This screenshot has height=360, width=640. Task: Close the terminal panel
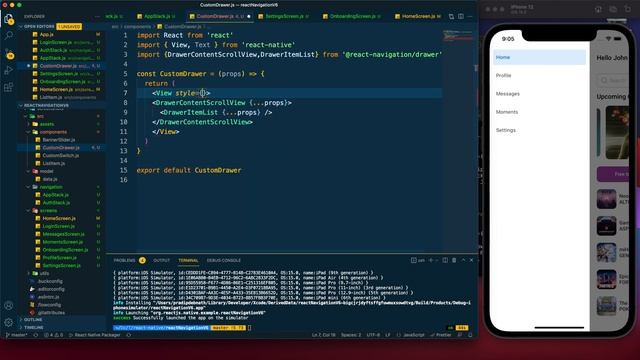tap(471, 260)
